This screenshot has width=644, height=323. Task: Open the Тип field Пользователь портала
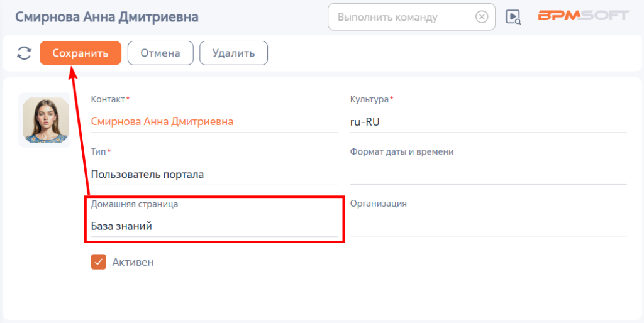pos(214,175)
